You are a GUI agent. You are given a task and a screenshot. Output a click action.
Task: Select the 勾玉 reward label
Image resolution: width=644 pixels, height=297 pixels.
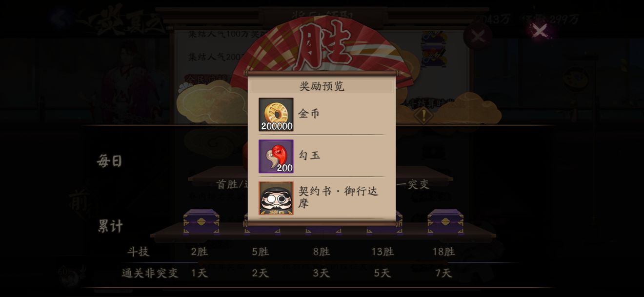pyautogui.click(x=309, y=156)
